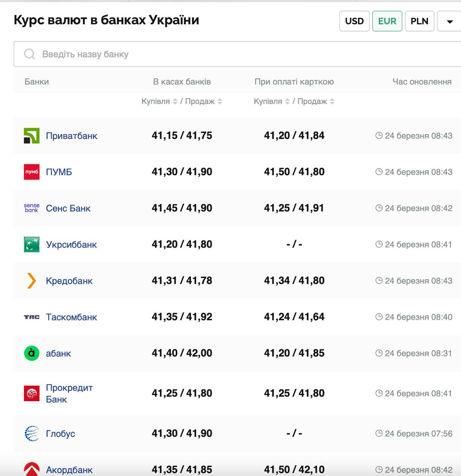
Task: Click the clock icon beside Приватбанк update time
Action: pyautogui.click(x=379, y=135)
